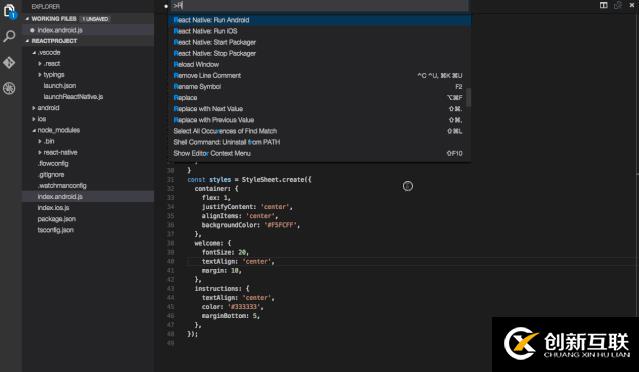
Task: Collapse the Working Files section
Action: [x=27, y=19]
